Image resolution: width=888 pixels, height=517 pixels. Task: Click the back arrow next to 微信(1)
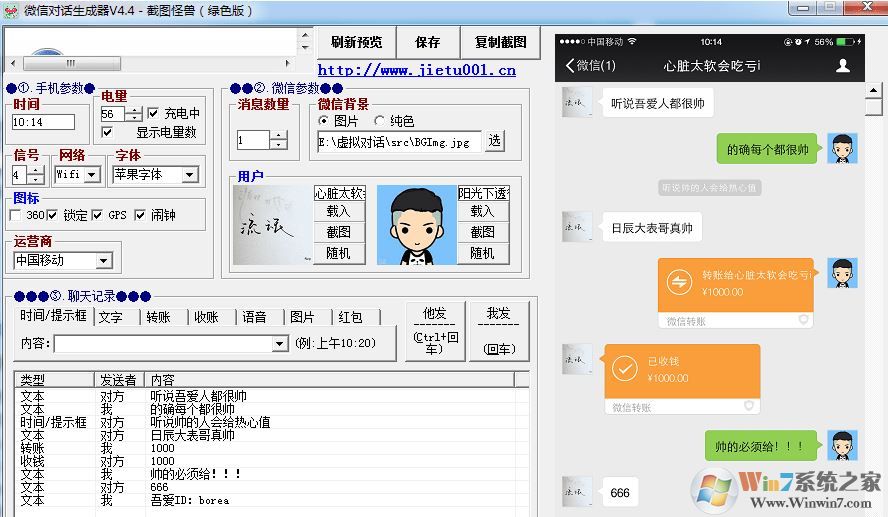[569, 66]
